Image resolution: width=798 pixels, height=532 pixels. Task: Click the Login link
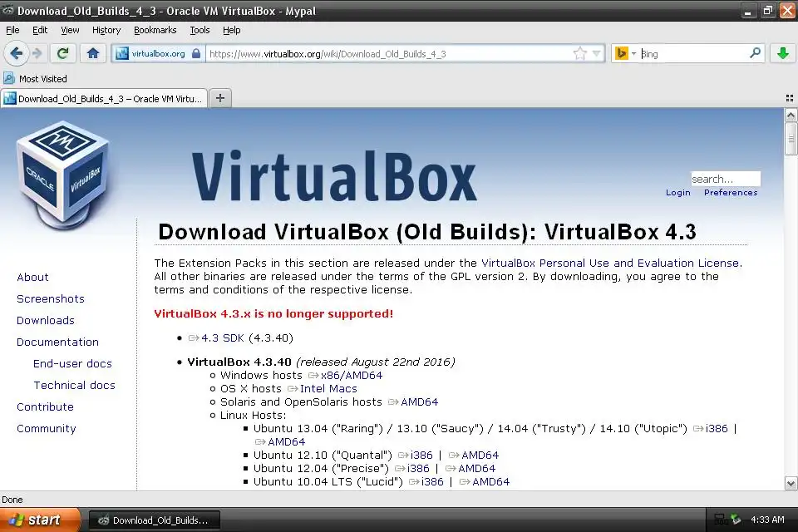(678, 193)
